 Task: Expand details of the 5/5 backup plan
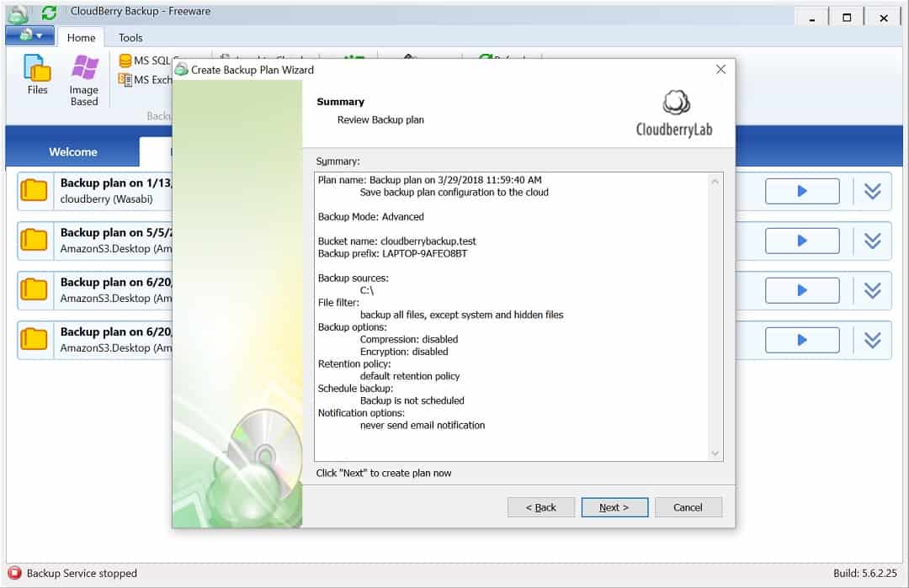(873, 241)
